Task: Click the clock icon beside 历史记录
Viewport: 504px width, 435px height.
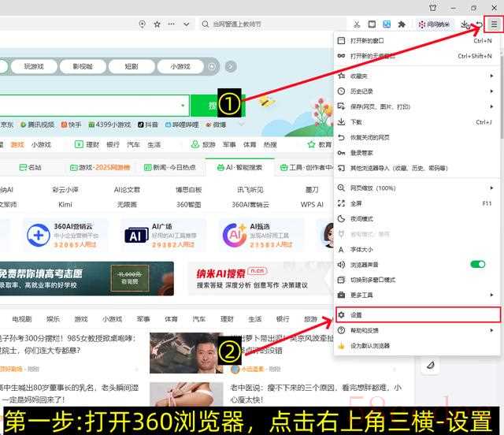Action: pos(341,91)
